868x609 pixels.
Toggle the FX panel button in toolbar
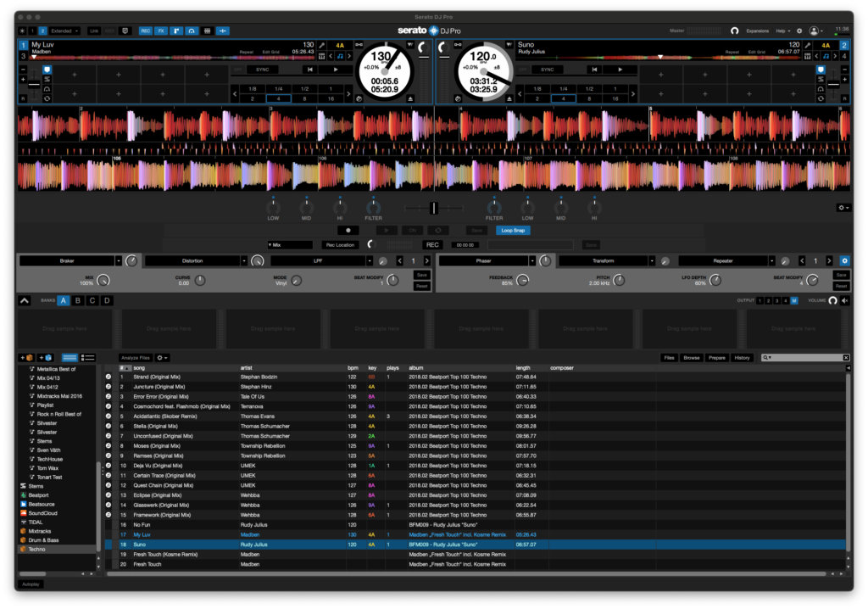coord(161,31)
